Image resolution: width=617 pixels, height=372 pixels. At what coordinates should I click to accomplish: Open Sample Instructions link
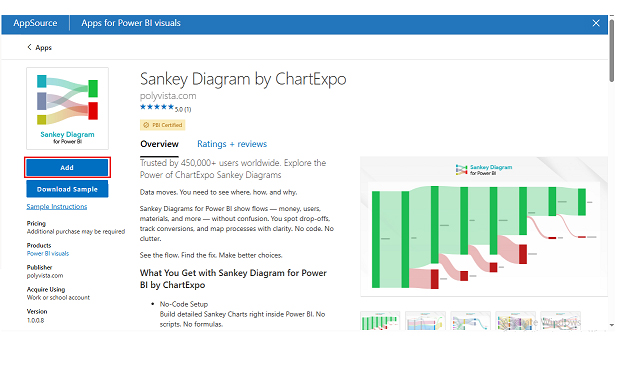pos(57,207)
